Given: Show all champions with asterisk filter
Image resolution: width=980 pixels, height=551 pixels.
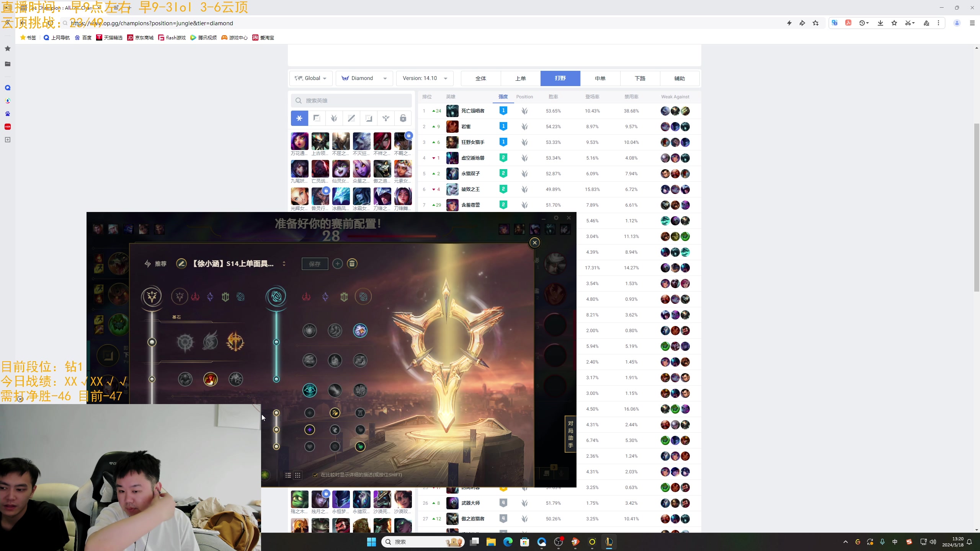Looking at the screenshot, I should (x=299, y=118).
